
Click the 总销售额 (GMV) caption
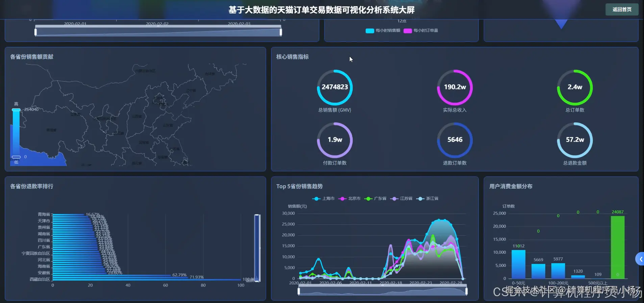click(x=335, y=110)
